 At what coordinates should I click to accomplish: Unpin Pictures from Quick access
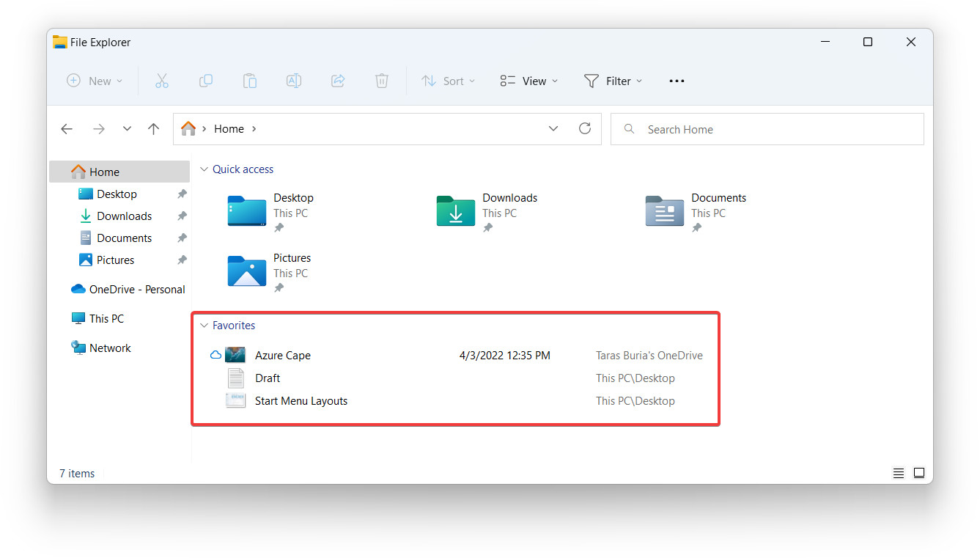click(180, 260)
